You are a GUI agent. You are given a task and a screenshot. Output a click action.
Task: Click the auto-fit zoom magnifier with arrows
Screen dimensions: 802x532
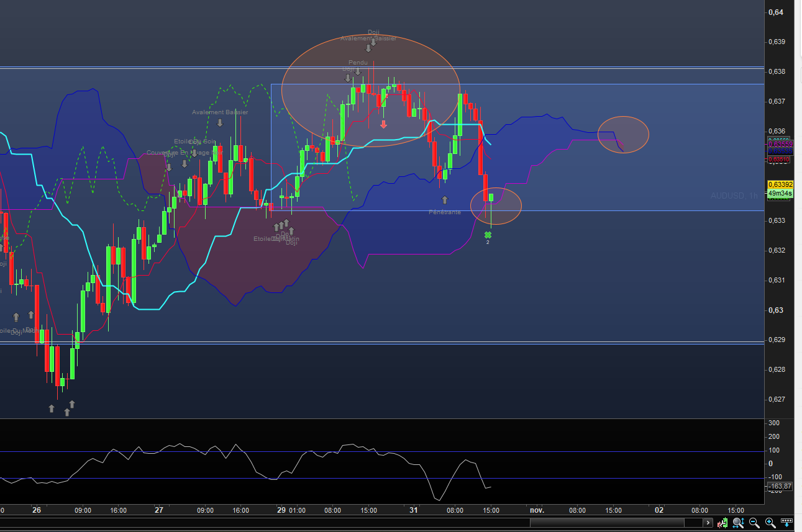(738, 523)
